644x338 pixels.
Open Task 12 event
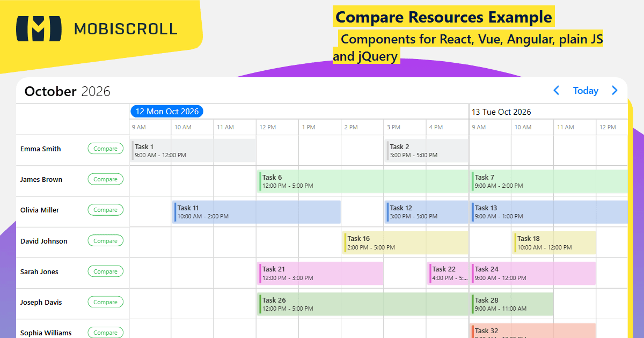[427, 211]
